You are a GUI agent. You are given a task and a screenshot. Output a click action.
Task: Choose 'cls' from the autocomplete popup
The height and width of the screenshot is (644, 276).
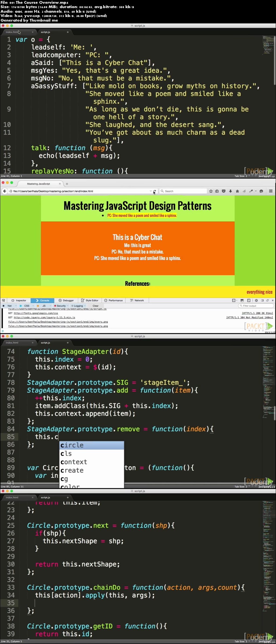(92, 454)
